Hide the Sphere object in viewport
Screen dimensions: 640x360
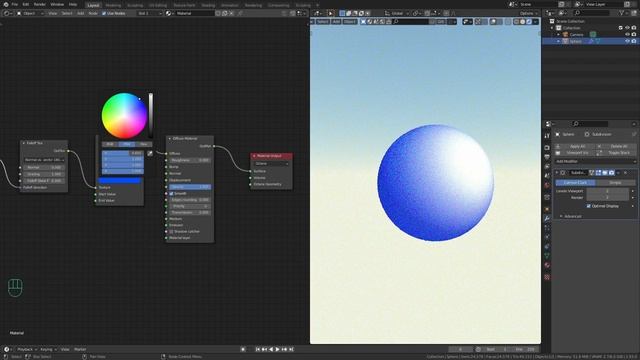[x=627, y=41]
